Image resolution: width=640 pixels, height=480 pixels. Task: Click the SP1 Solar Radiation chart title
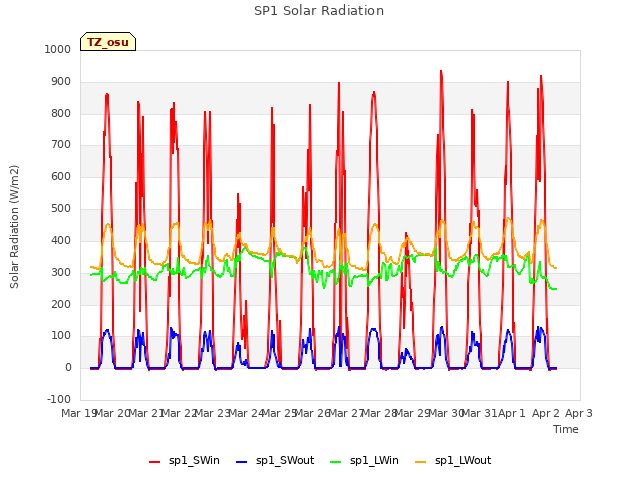click(319, 11)
